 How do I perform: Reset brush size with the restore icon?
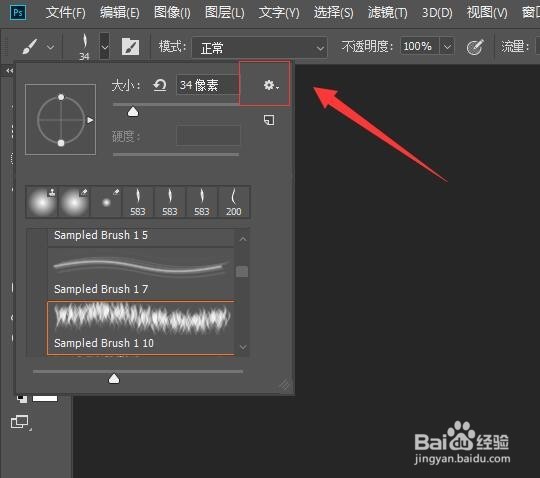click(x=160, y=85)
